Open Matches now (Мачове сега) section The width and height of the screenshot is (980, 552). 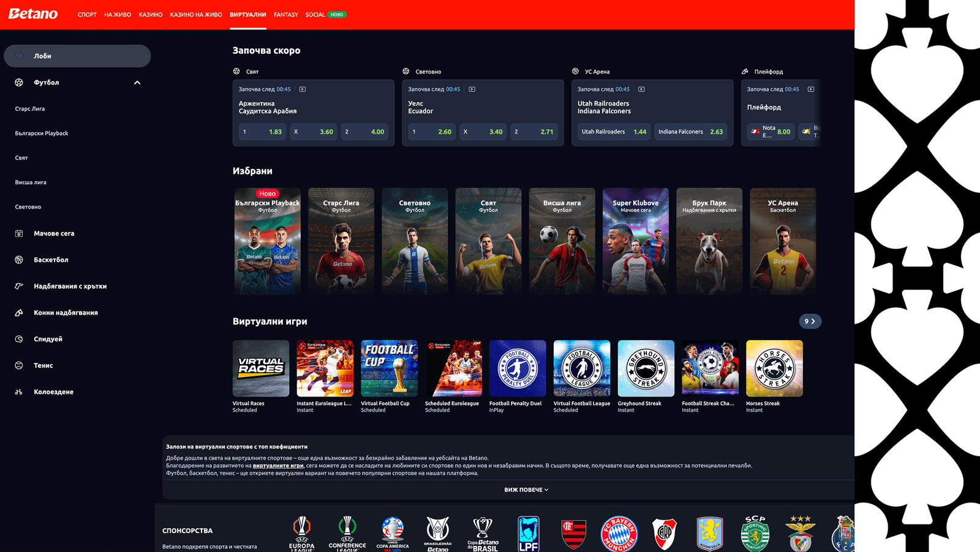tap(54, 234)
